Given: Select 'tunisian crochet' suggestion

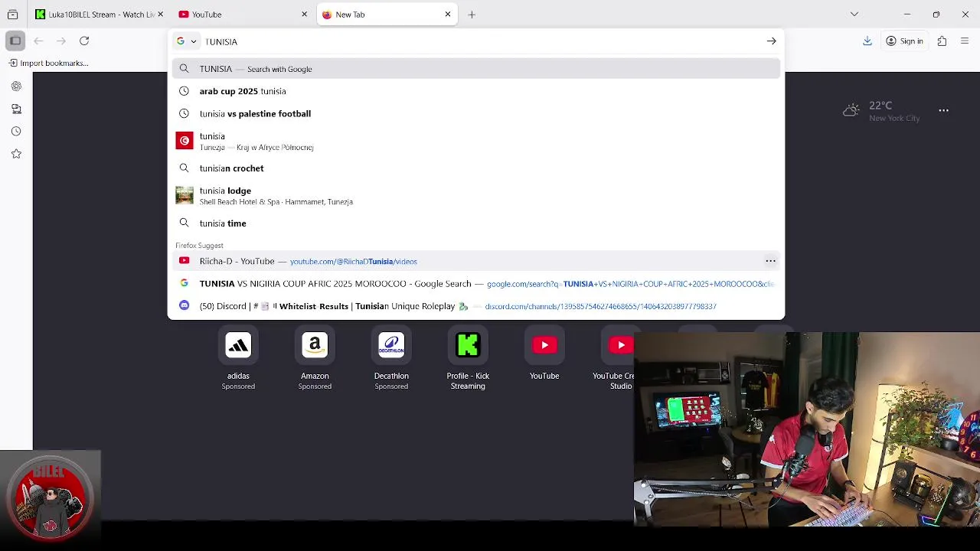Looking at the screenshot, I should [x=475, y=168].
